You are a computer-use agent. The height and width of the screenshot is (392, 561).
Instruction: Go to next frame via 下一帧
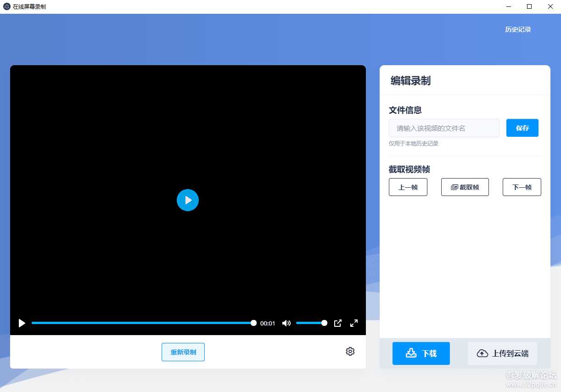point(522,187)
